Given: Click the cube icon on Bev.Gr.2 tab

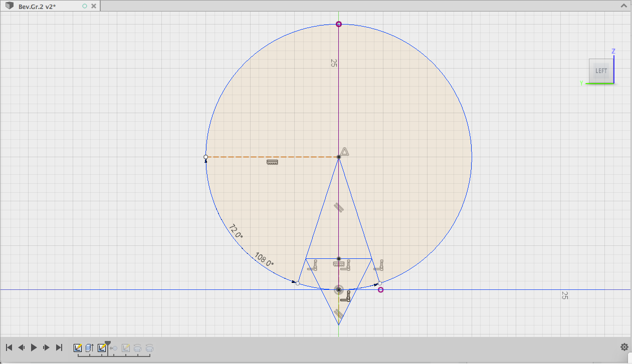Looking at the screenshot, I should point(10,6).
